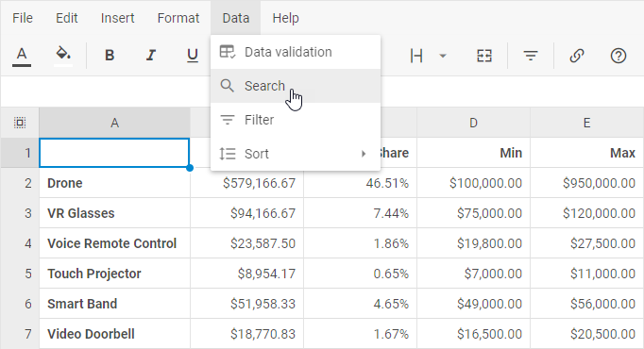Select row 2 header

point(20,183)
